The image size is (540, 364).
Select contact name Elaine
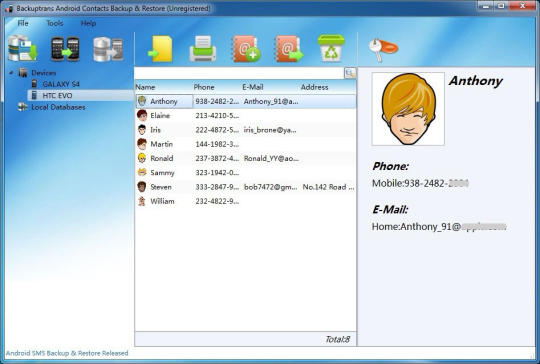coord(160,115)
